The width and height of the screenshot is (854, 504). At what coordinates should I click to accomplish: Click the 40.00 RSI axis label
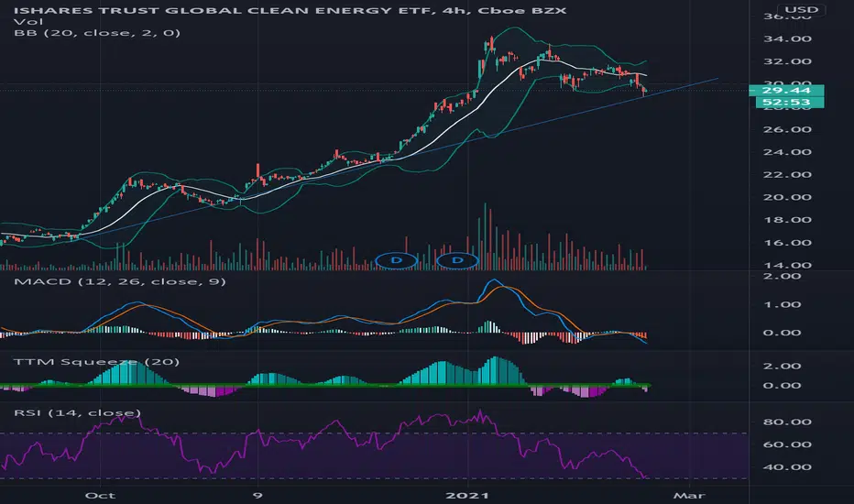tap(787, 467)
